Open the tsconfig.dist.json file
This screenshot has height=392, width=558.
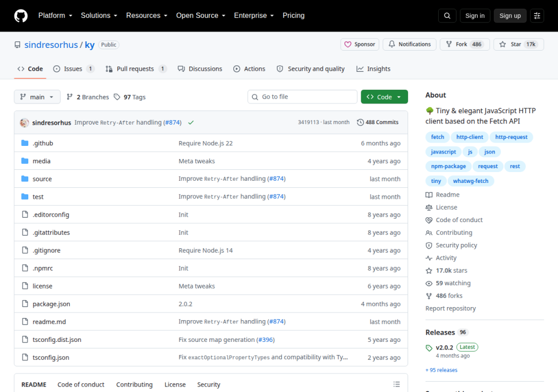57,339
